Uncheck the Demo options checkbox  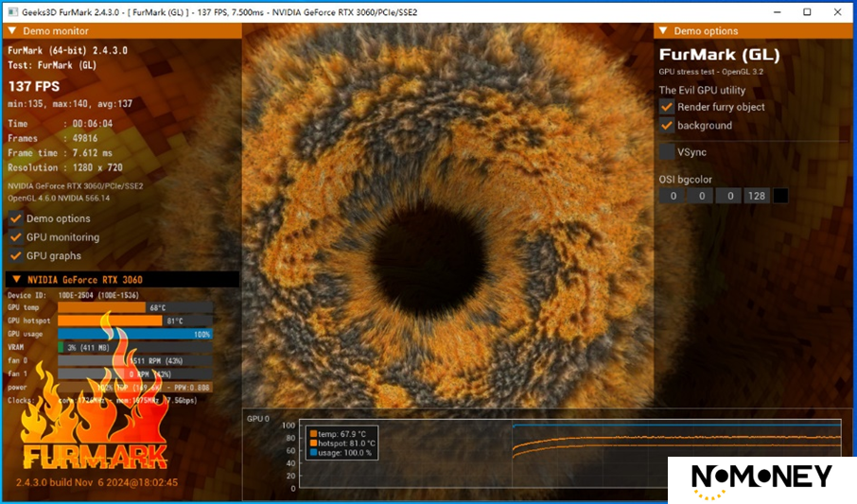pos(16,218)
